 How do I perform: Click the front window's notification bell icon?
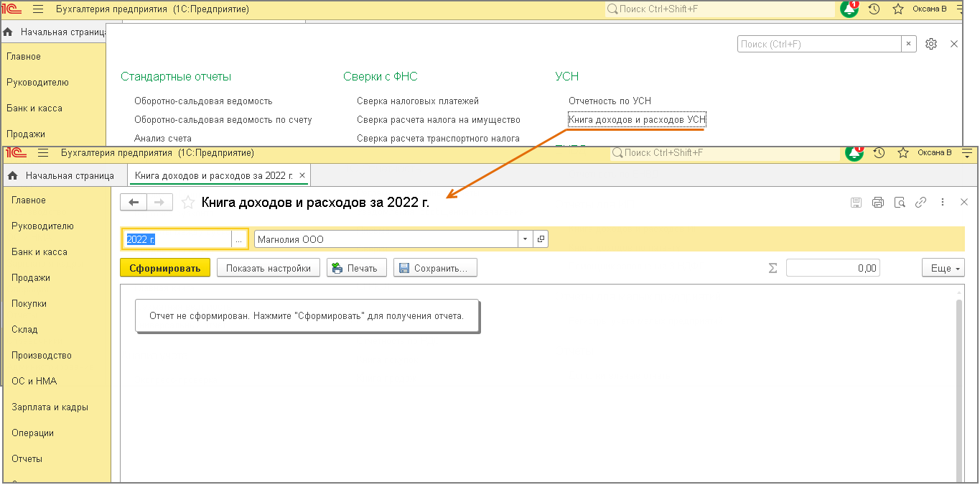[x=854, y=152]
